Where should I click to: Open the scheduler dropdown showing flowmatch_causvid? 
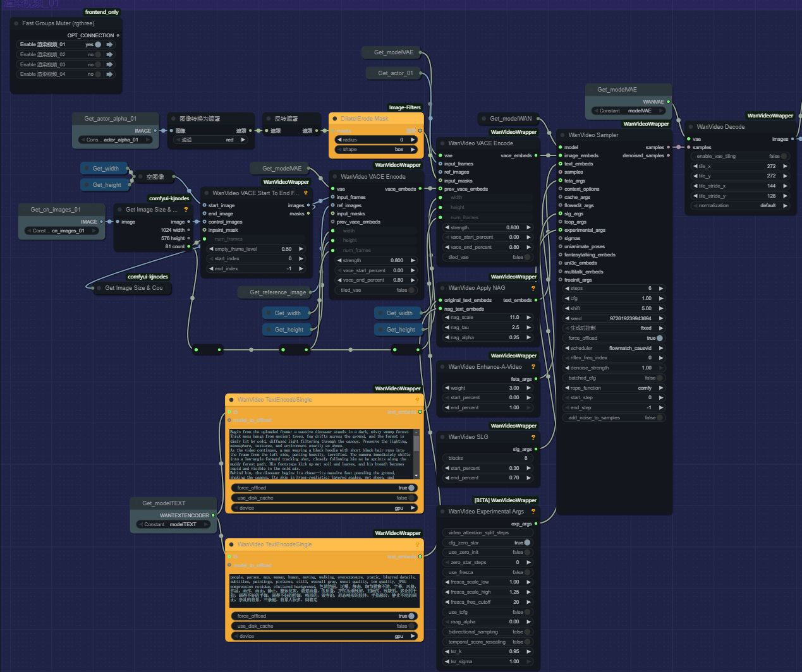pos(614,348)
